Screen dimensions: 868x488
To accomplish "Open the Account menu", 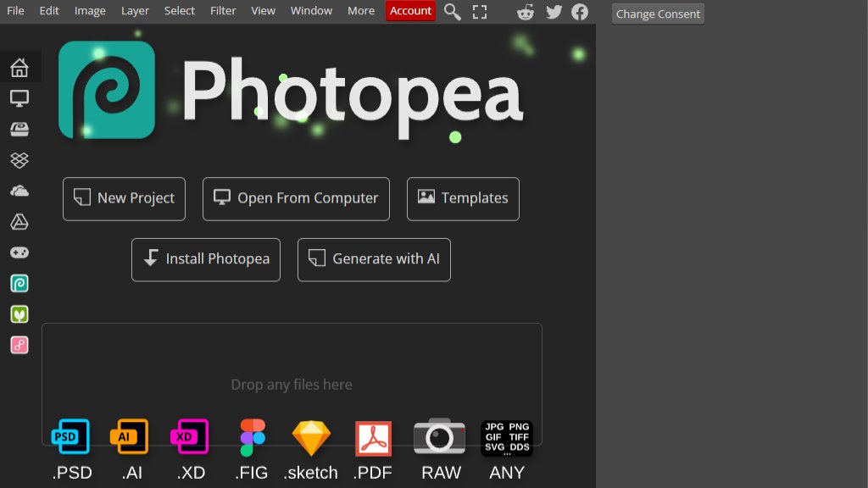I will point(410,10).
